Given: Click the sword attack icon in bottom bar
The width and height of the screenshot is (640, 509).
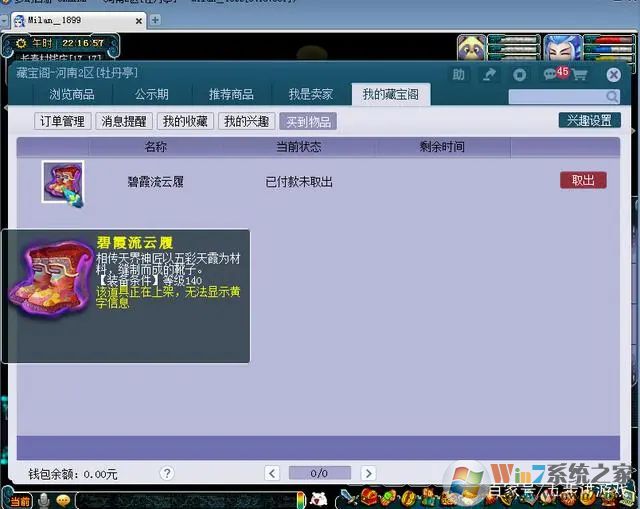Looking at the screenshot, I should coord(348,498).
